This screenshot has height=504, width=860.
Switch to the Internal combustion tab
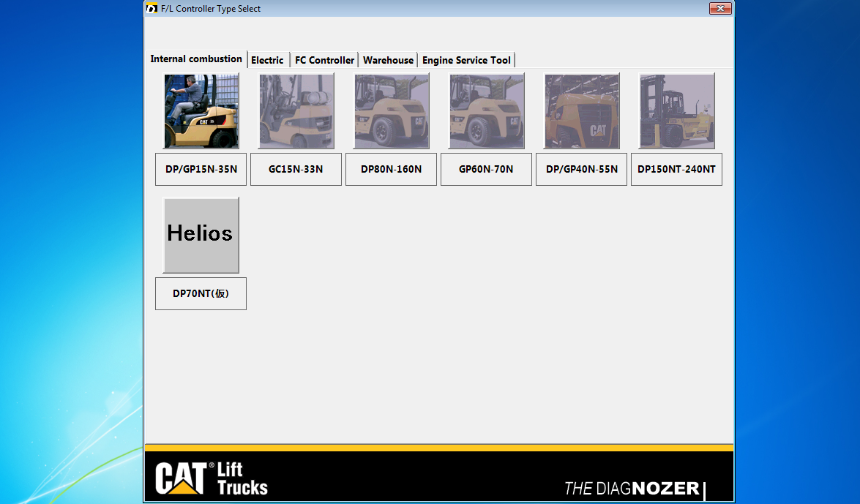coord(196,59)
